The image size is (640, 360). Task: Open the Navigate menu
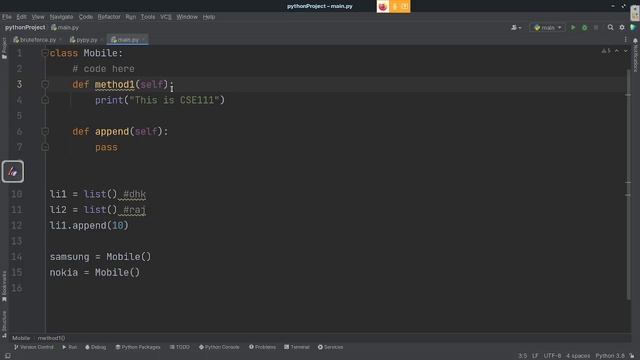(61, 17)
